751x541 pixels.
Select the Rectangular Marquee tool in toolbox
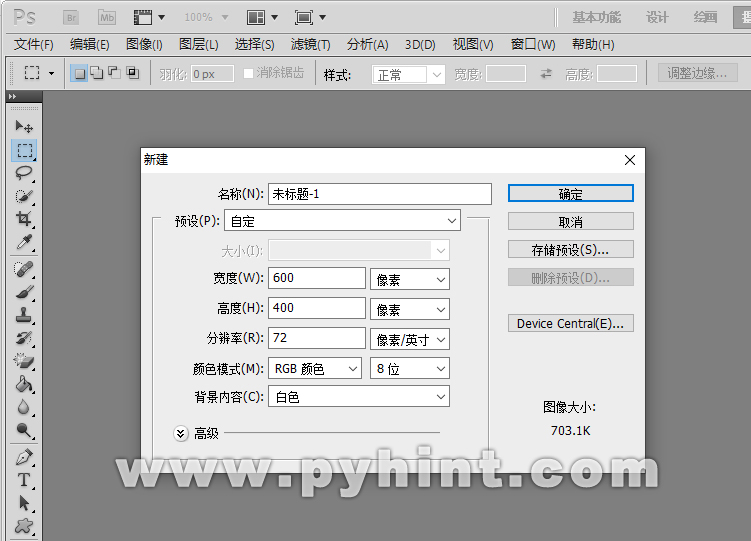click(x=24, y=150)
